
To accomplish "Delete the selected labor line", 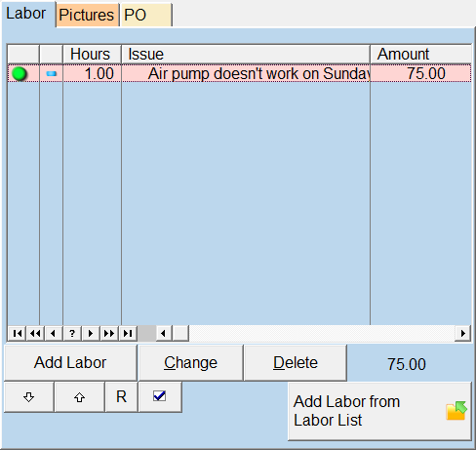I will [x=296, y=362].
